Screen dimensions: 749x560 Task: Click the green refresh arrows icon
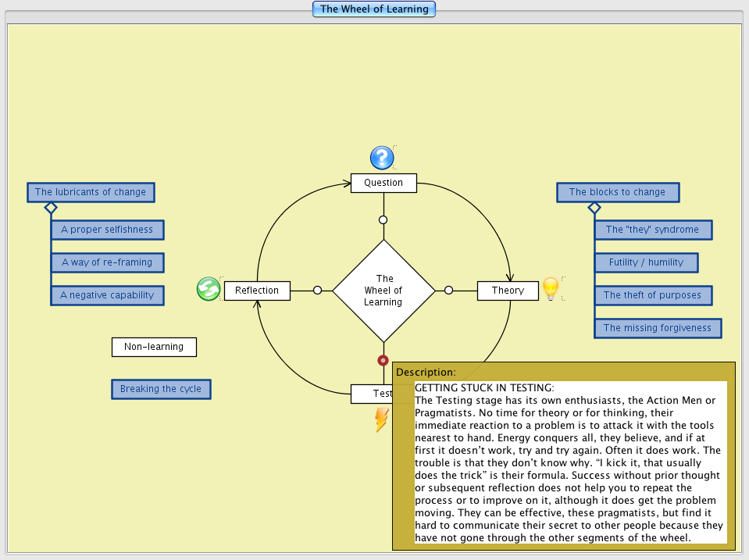(x=208, y=289)
